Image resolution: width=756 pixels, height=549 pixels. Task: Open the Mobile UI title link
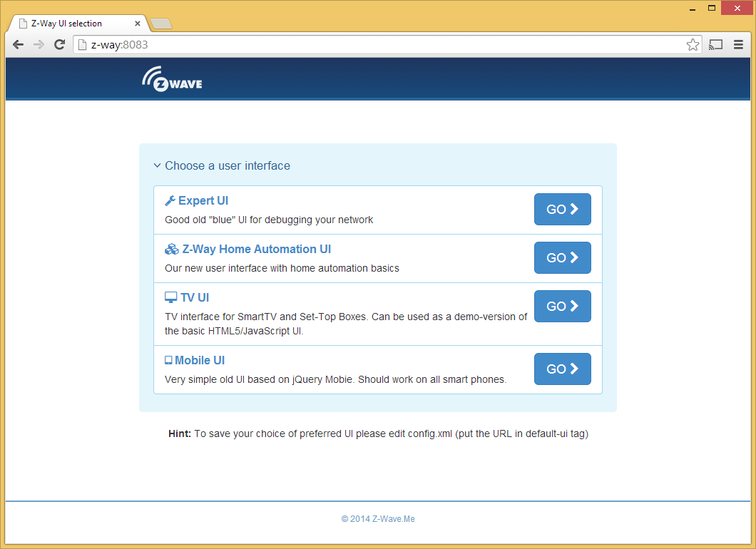tap(200, 361)
